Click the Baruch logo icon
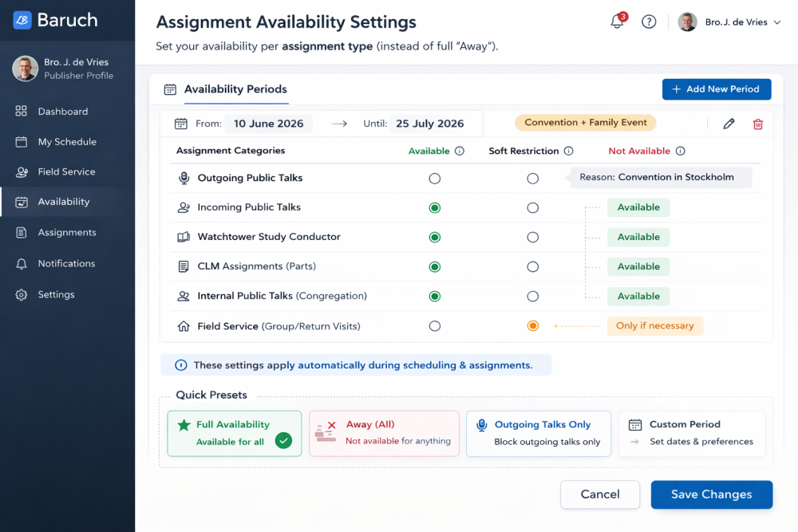 point(22,20)
